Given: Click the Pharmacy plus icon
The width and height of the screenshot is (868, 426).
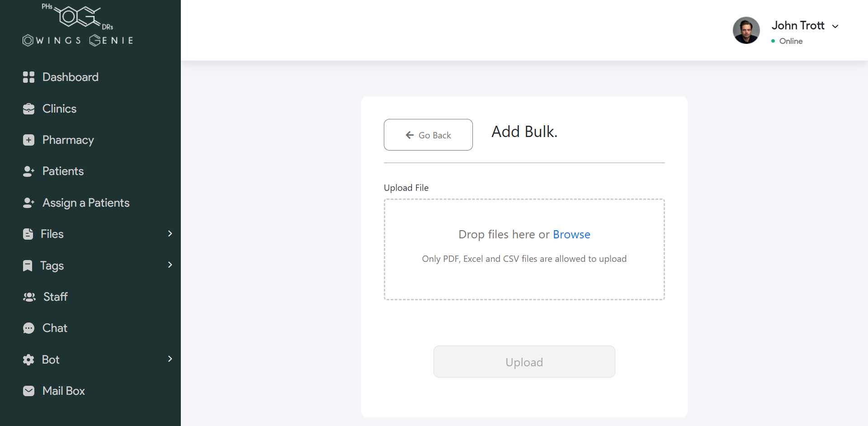Looking at the screenshot, I should pos(28,140).
